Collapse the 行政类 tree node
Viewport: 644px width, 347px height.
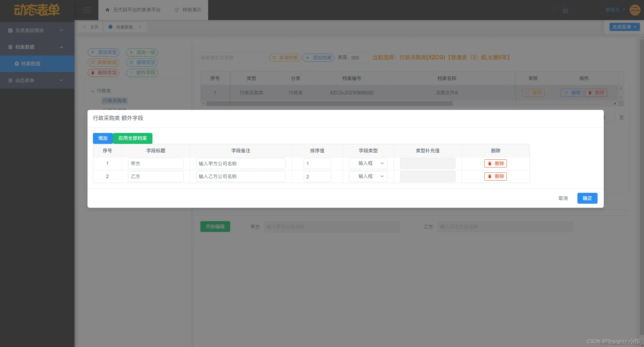click(x=93, y=91)
